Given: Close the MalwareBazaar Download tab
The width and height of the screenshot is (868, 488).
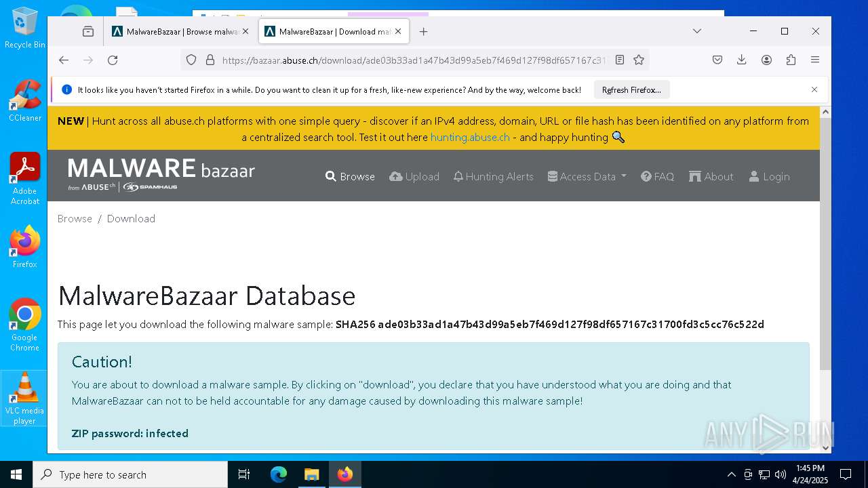Looking at the screenshot, I should click(398, 31).
